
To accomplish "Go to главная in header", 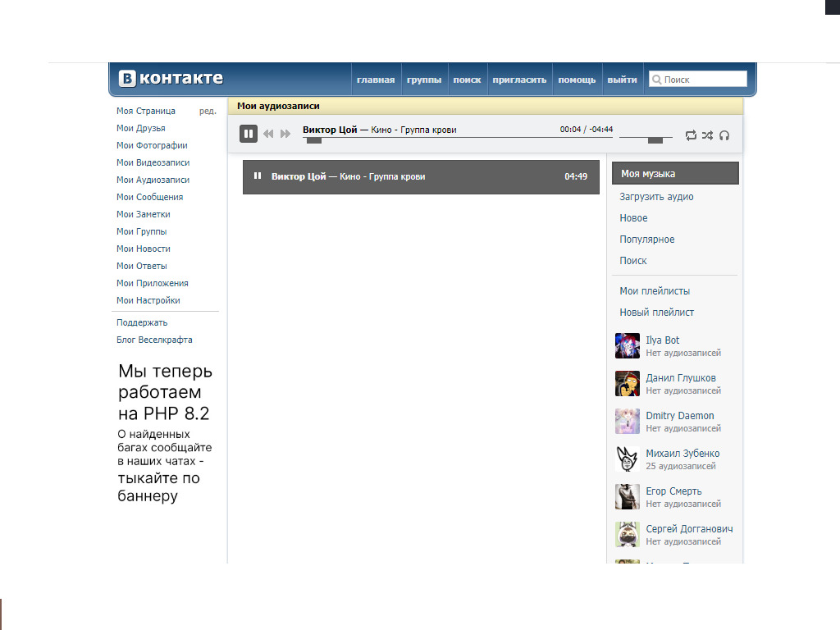I will pyautogui.click(x=376, y=80).
